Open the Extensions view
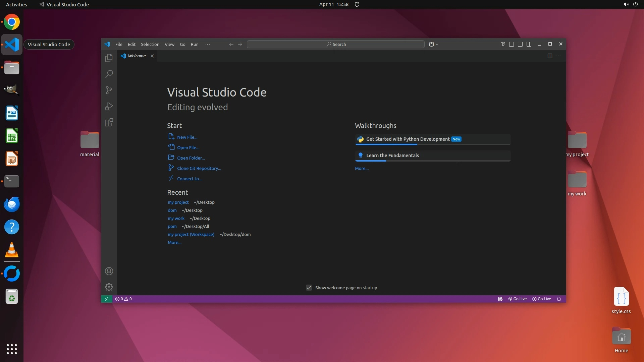The image size is (644, 362). pyautogui.click(x=109, y=122)
